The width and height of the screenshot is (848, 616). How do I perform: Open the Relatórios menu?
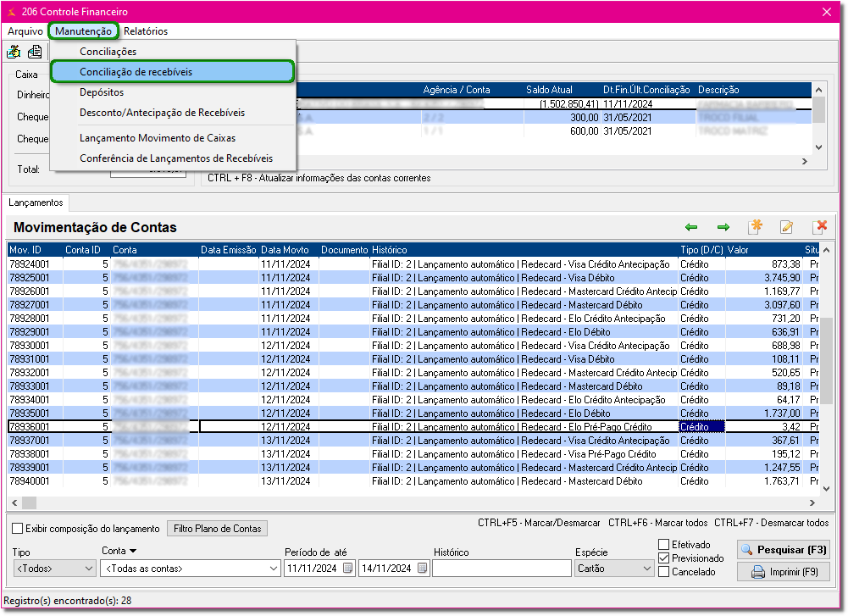146,31
